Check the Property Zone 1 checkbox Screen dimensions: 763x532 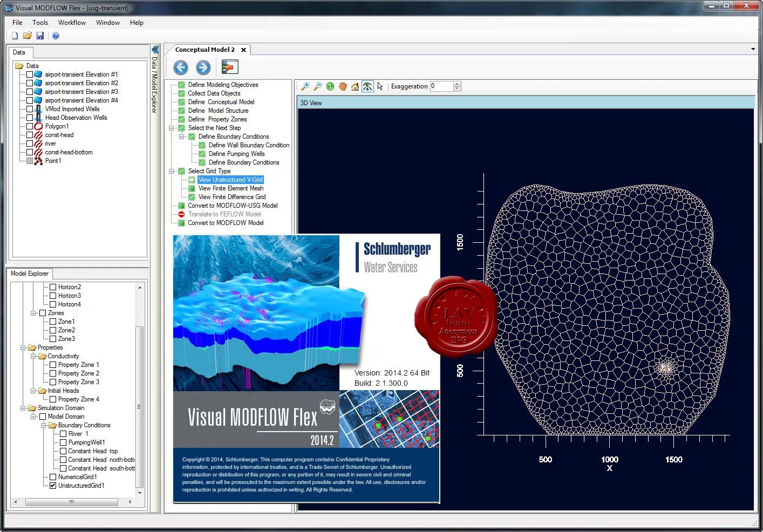(53, 365)
